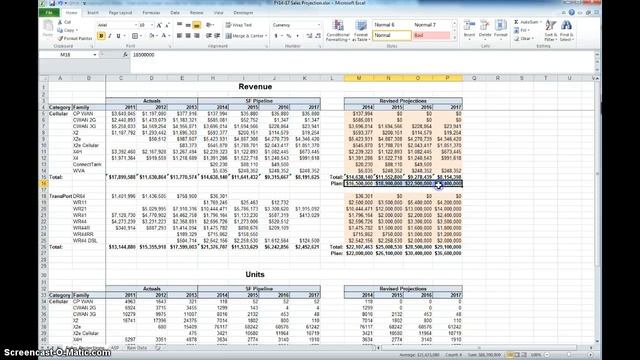Select the Raw Data sheet tab
The image size is (640, 360).
pyautogui.click(x=137, y=348)
